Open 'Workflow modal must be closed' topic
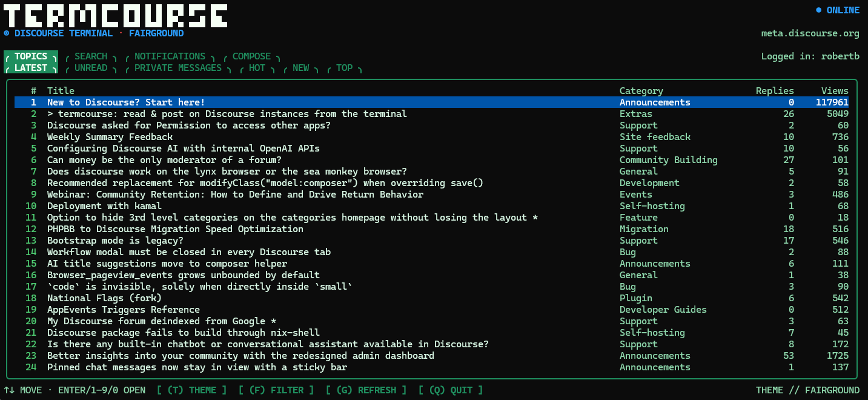 point(431,252)
